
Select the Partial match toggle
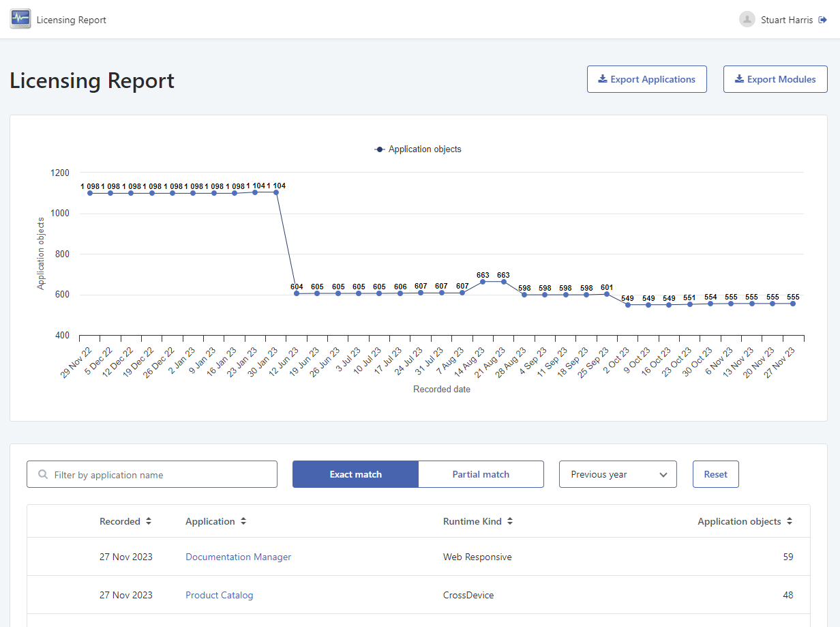click(481, 474)
